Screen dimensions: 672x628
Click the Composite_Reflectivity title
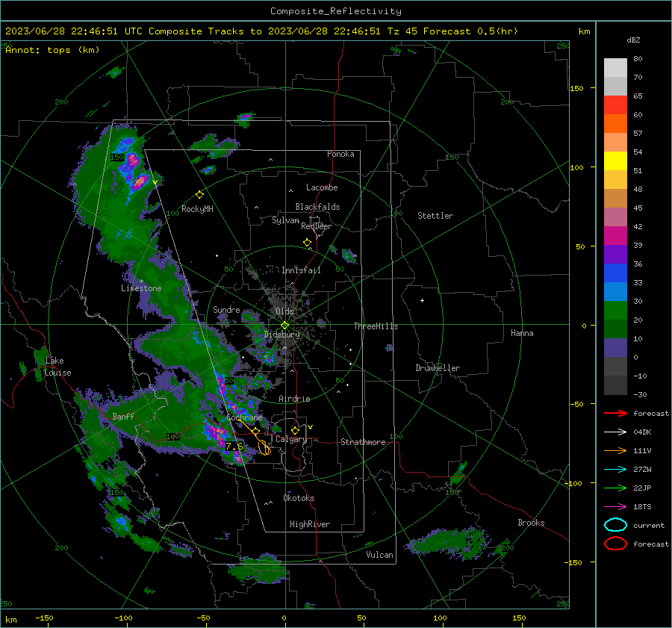tap(336, 11)
